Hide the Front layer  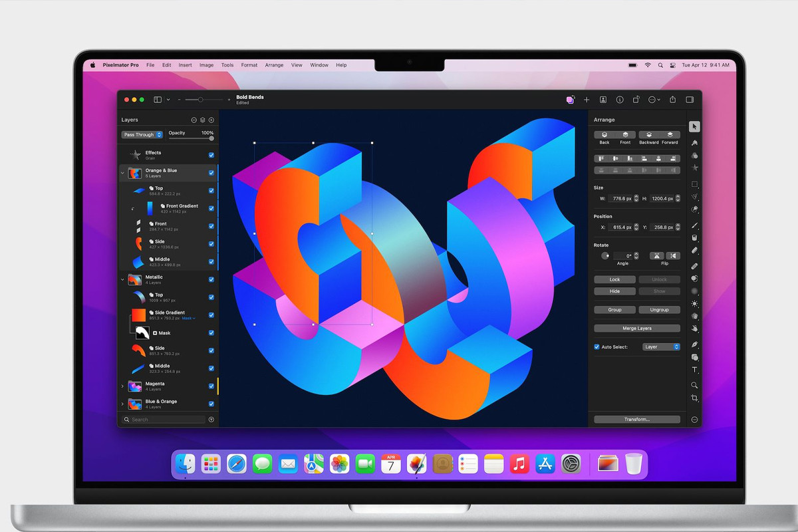tap(211, 226)
